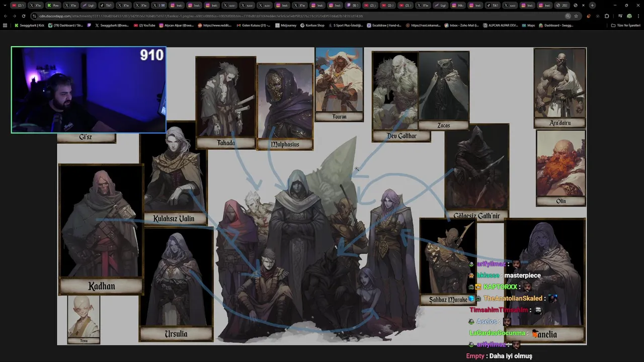The height and width of the screenshot is (362, 644).
Task: Click the 910 counter on webcam overlay
Action: [x=152, y=55]
